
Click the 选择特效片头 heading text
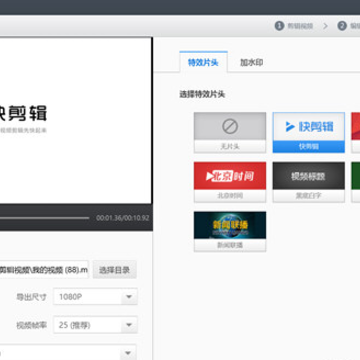coord(202,94)
